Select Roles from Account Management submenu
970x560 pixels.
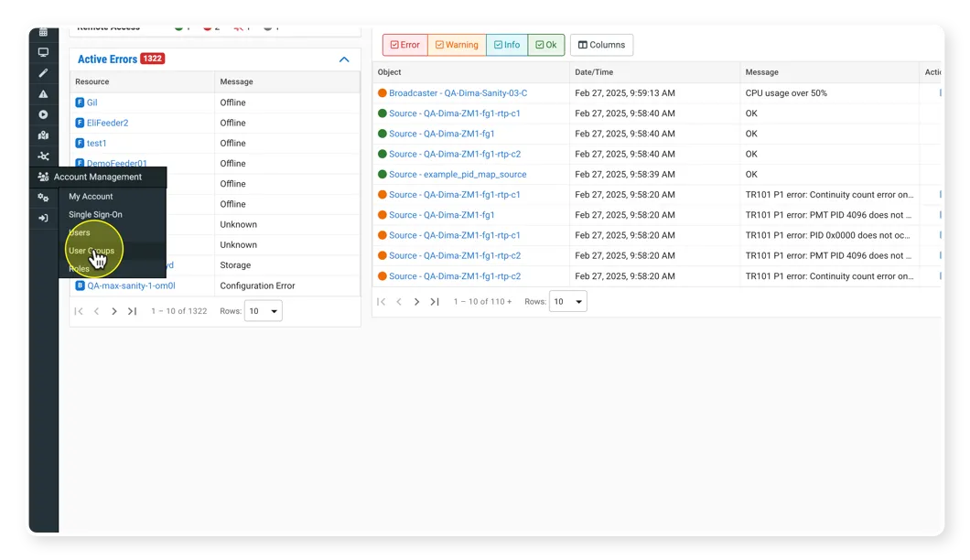(x=80, y=268)
